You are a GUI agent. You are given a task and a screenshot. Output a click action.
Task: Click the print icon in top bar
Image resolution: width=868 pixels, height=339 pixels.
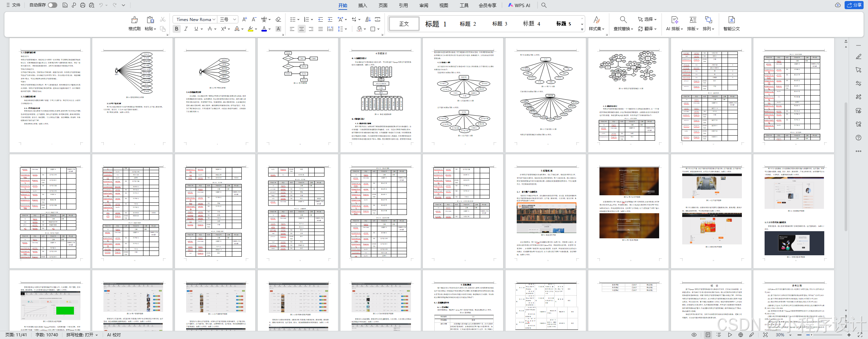point(83,5)
